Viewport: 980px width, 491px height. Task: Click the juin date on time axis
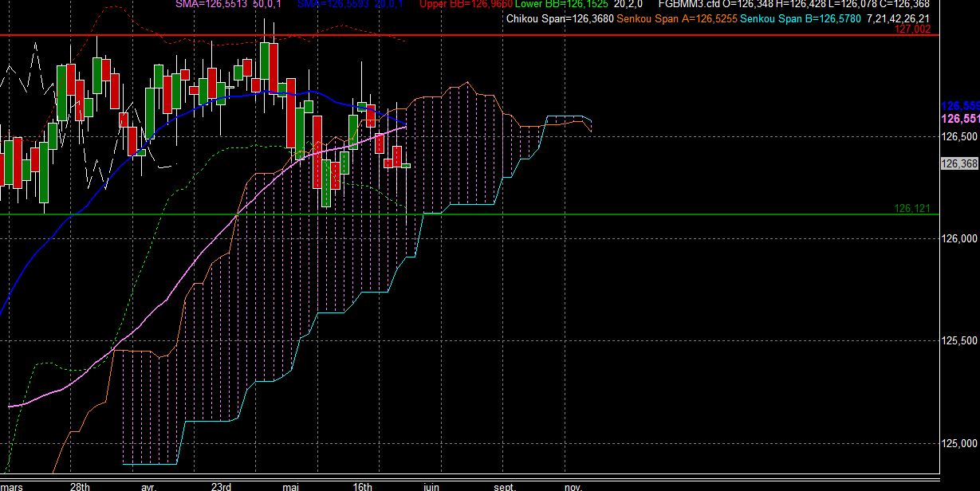coord(431,486)
